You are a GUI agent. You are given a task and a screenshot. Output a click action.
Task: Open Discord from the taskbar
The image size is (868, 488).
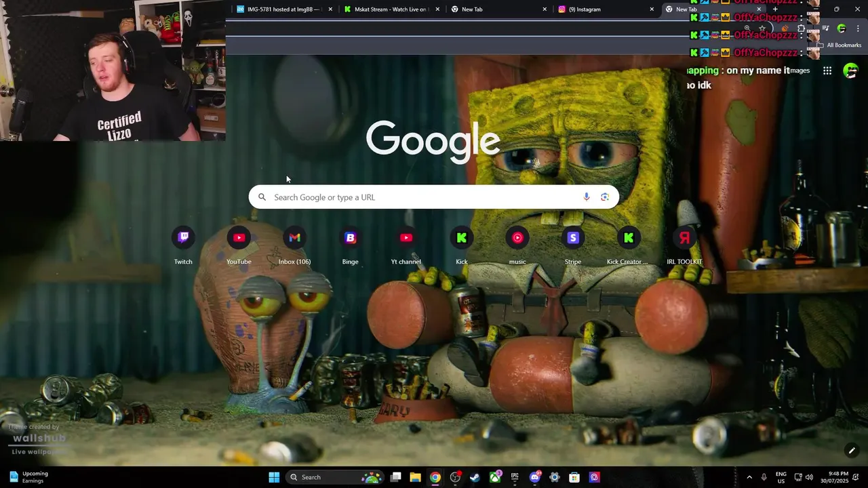coord(535,477)
